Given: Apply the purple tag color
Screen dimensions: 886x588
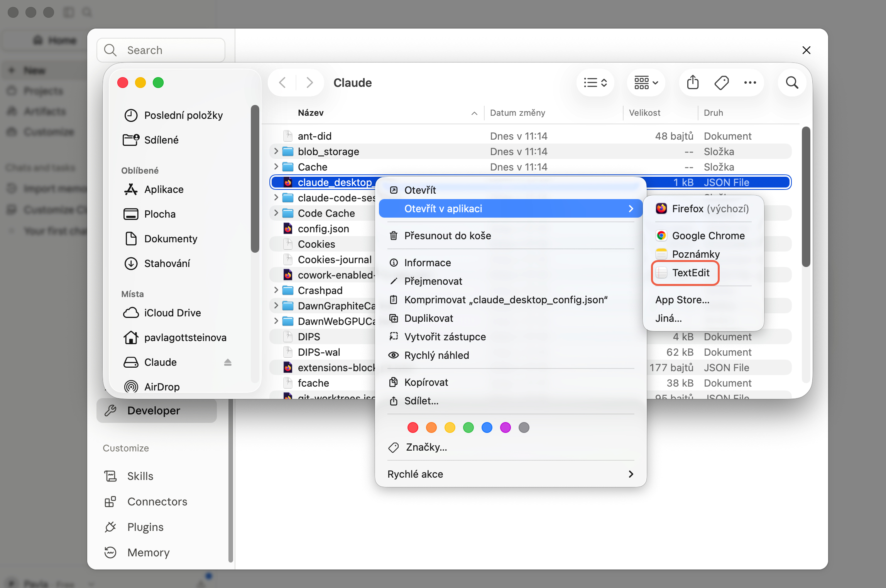Looking at the screenshot, I should pyautogui.click(x=506, y=427).
